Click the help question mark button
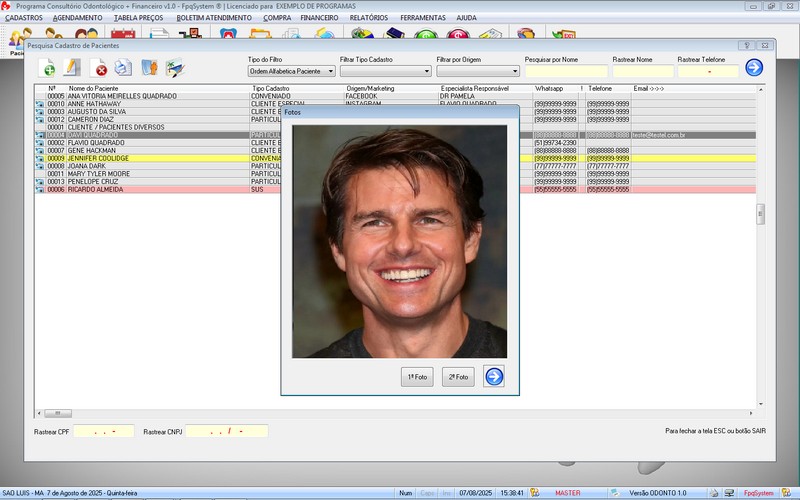The height and width of the screenshot is (500, 800). (x=746, y=45)
